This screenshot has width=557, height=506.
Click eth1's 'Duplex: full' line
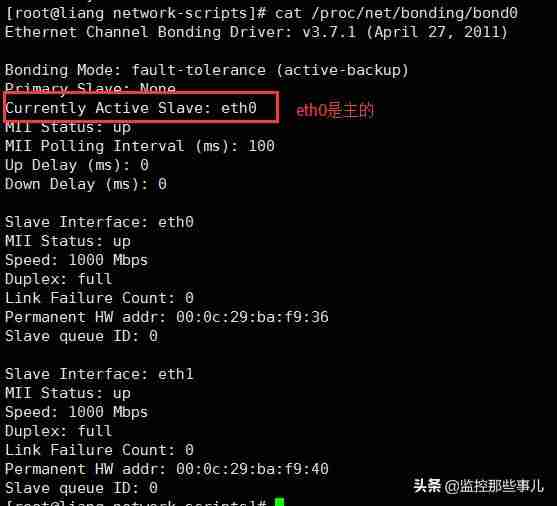[59, 431]
